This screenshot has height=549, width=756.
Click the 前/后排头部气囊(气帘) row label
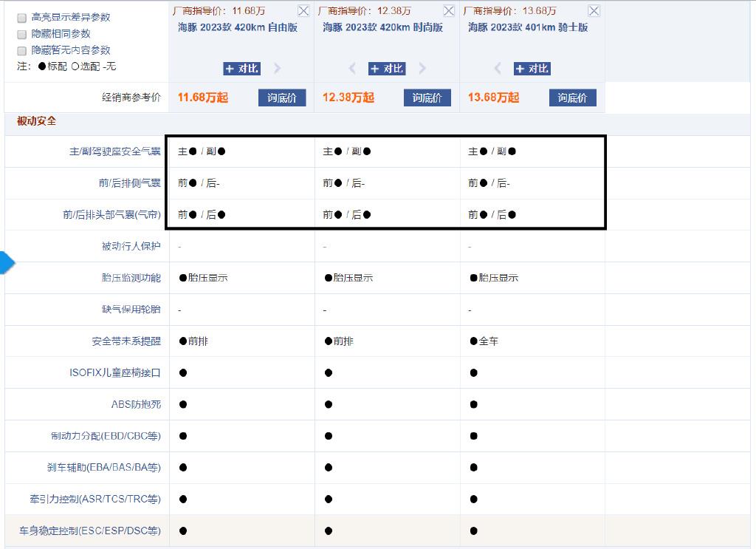(112, 215)
